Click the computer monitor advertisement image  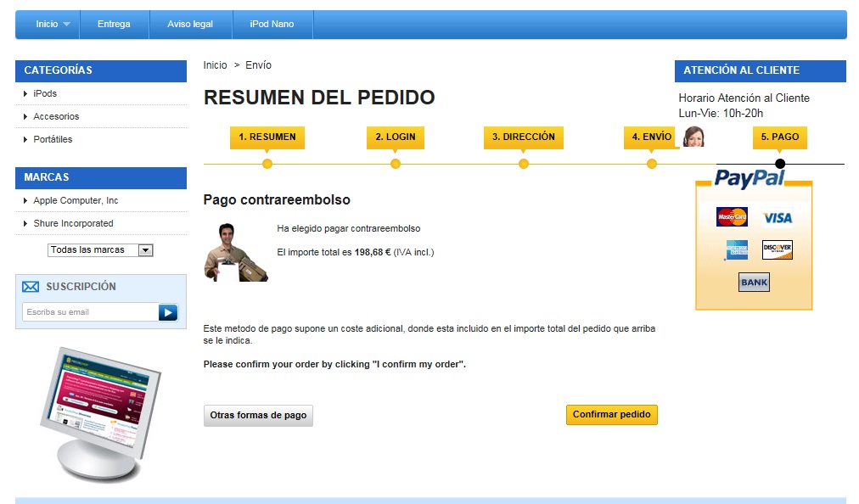(x=101, y=415)
